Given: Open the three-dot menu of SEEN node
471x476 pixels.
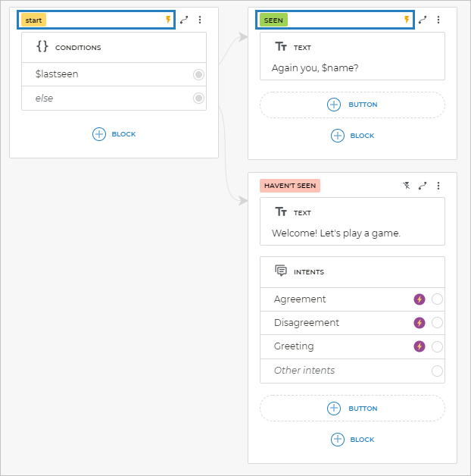Looking at the screenshot, I should [x=438, y=20].
